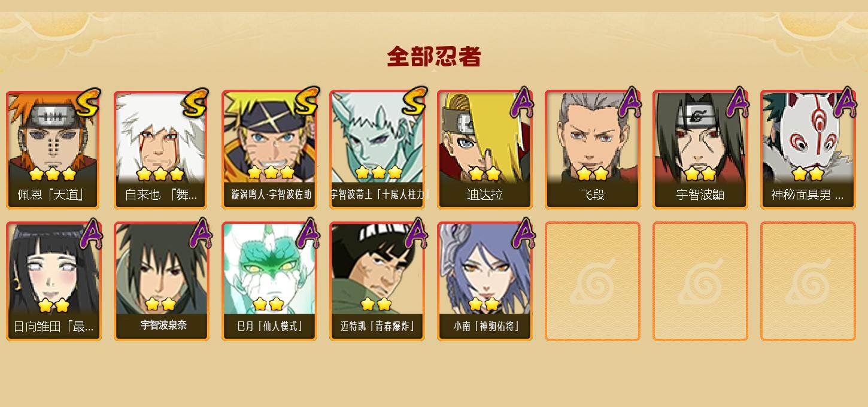868x407 pixels.
Task: Click the 全部忍者 heading
Action: point(434,57)
